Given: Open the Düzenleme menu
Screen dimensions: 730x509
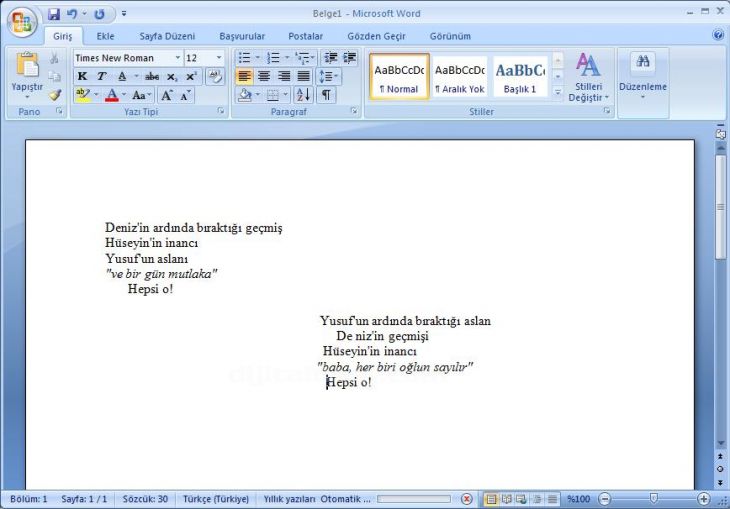Looking at the screenshot, I should pyautogui.click(x=642, y=75).
